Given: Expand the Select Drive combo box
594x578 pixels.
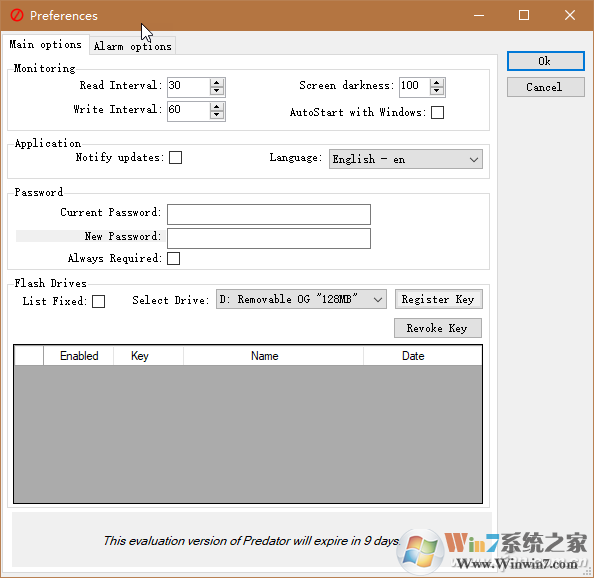Looking at the screenshot, I should tap(301, 299).
